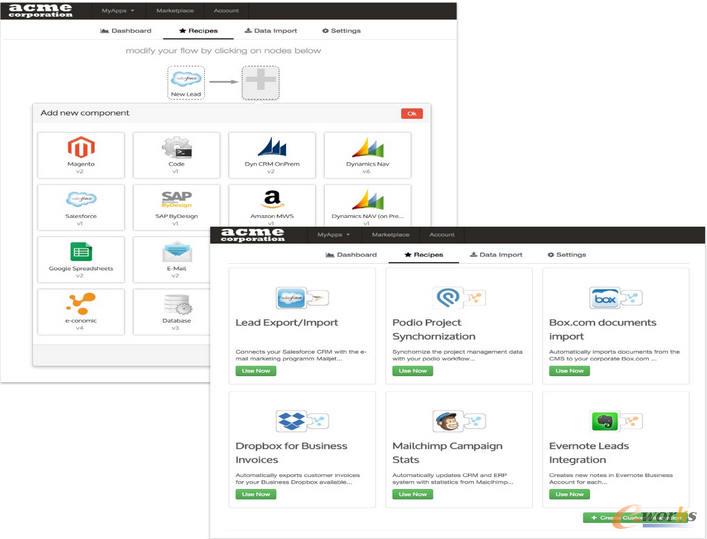This screenshot has width=707, height=539.
Task: Click Use Now for Lead Export/Import
Action: (x=255, y=370)
